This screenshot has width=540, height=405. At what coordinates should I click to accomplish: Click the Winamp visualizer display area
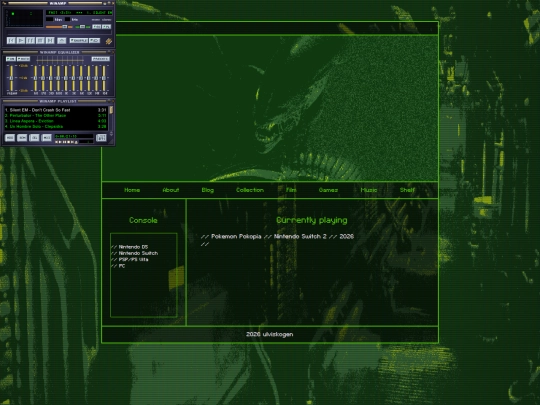coord(24,18)
